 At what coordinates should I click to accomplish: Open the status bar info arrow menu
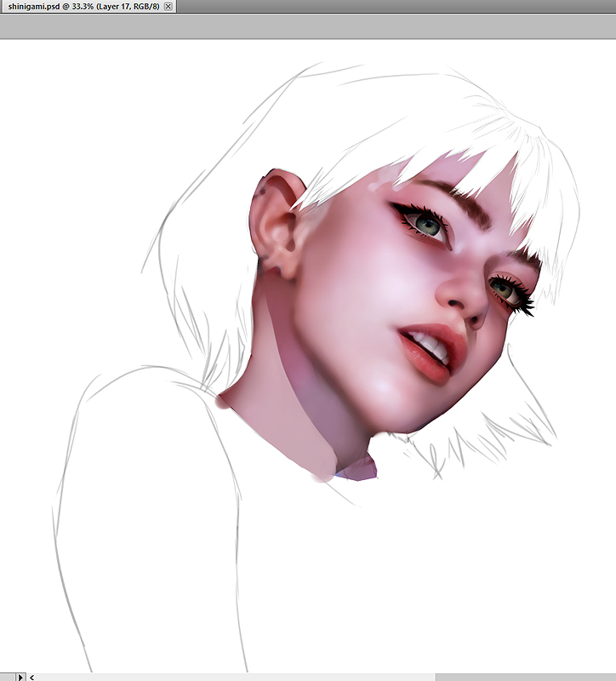20,677
